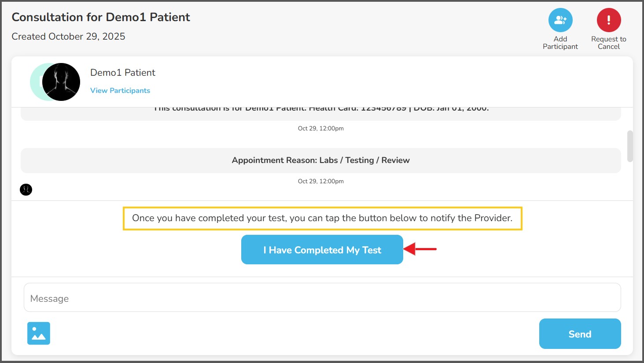This screenshot has height=363, width=644.
Task: Click the Consultation for Demo1 Patient heading
Action: click(101, 17)
